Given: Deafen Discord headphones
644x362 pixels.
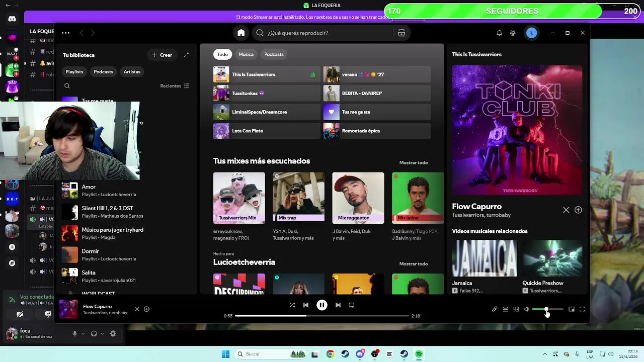Looking at the screenshot, I should (94, 333).
